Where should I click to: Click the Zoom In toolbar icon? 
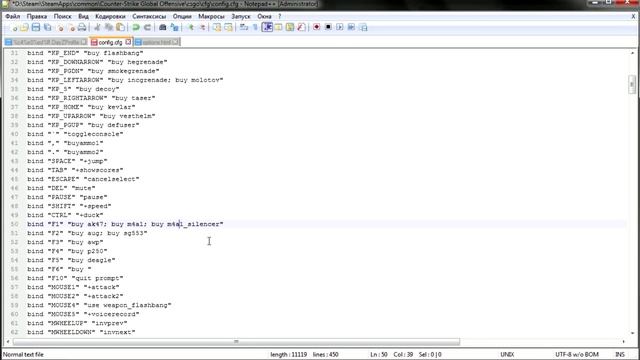[x=190, y=27]
